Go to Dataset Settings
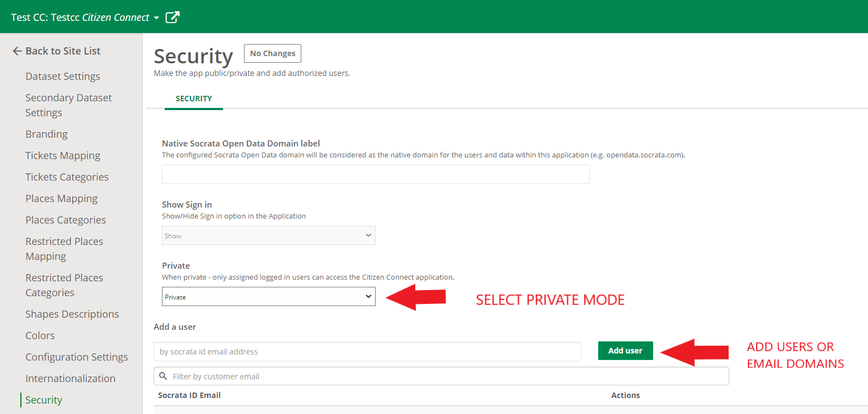868x414 pixels. (63, 77)
